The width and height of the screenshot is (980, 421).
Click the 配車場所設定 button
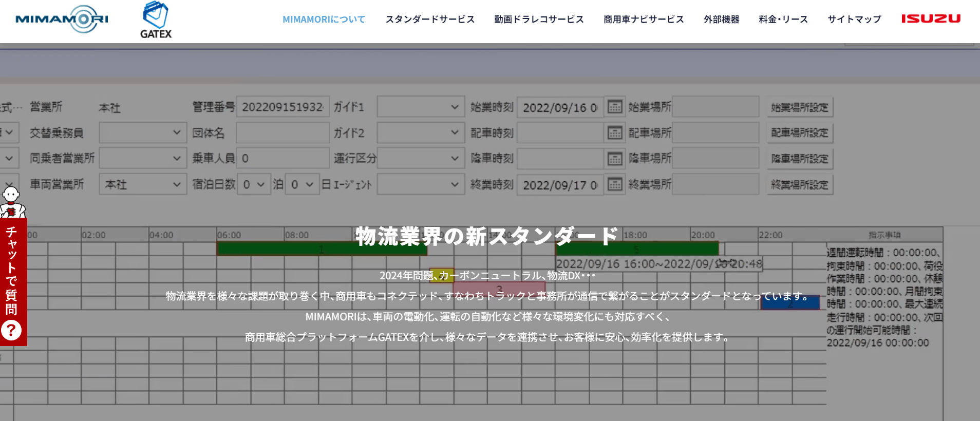click(x=800, y=133)
